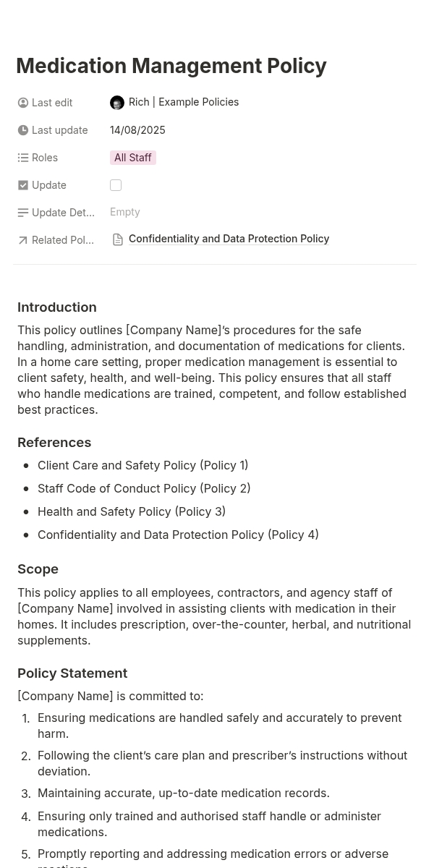
Task: Click the Last update property label
Action: [x=59, y=130]
